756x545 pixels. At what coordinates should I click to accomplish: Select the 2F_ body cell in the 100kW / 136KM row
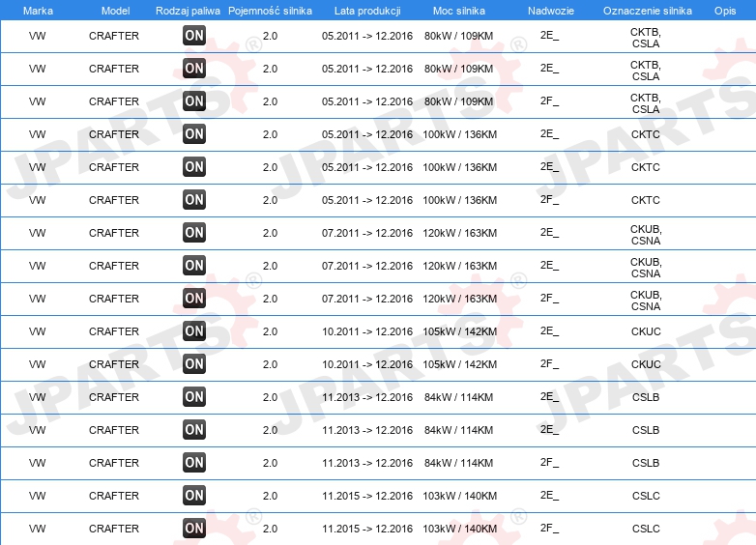tap(550, 199)
